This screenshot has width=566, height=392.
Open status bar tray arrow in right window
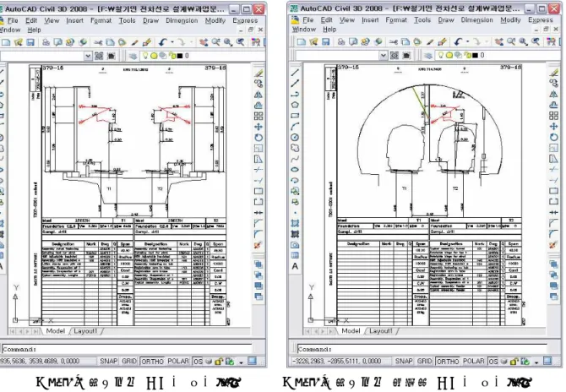536,362
